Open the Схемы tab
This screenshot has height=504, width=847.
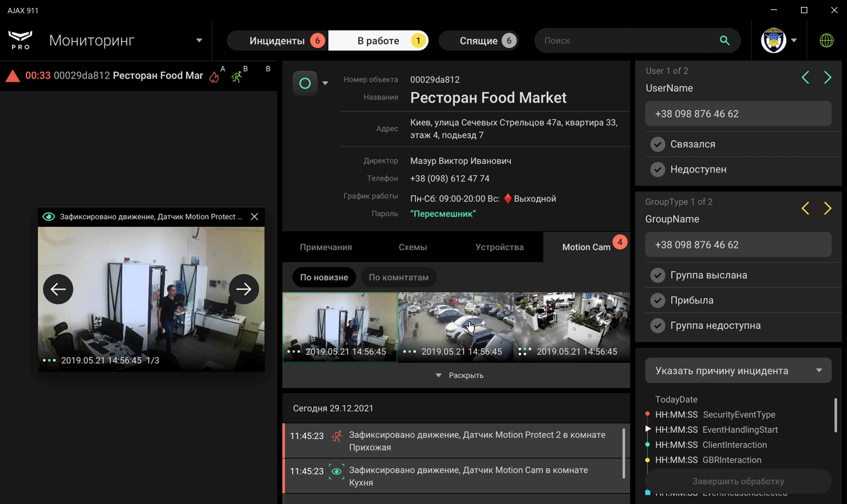click(413, 247)
